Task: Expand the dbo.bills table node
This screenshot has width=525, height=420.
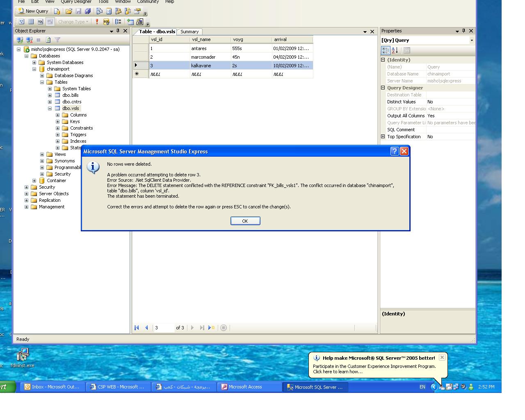Action: point(50,95)
